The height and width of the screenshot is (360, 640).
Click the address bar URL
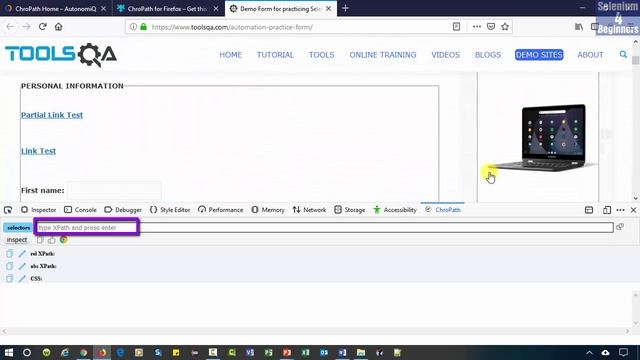coord(233,27)
